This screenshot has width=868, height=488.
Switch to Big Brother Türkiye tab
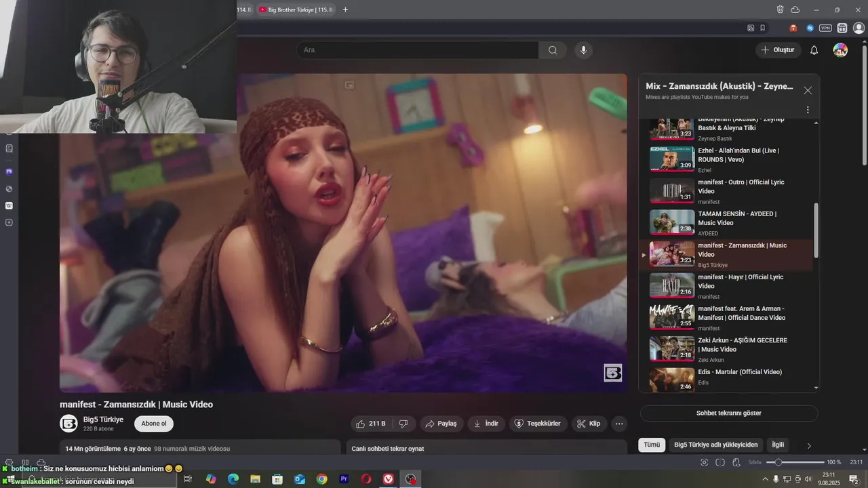[x=296, y=9]
